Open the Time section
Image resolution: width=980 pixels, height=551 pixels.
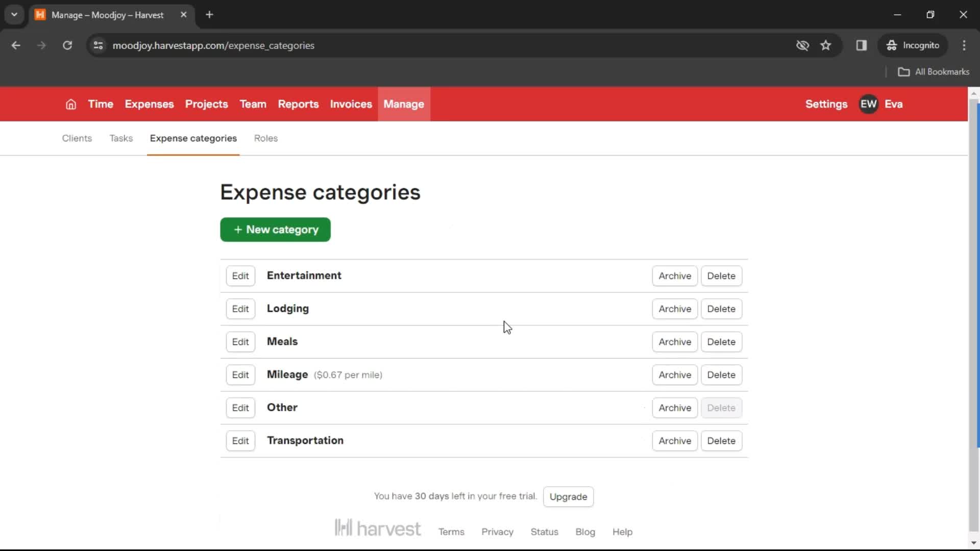100,104
